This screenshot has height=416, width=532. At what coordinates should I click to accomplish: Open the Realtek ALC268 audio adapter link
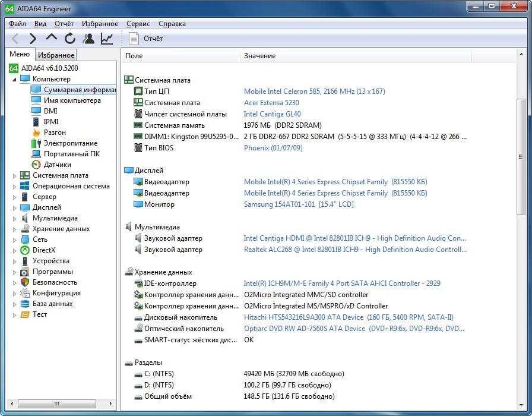(x=355, y=250)
